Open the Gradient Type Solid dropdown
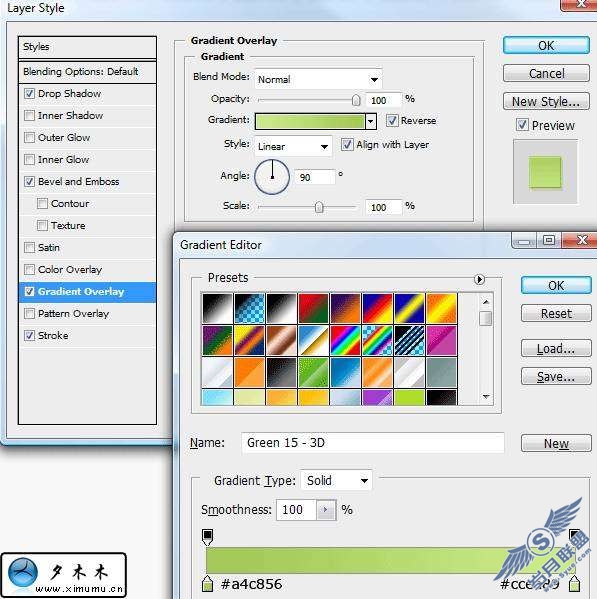Screen dimensions: 597x599 tap(336, 480)
